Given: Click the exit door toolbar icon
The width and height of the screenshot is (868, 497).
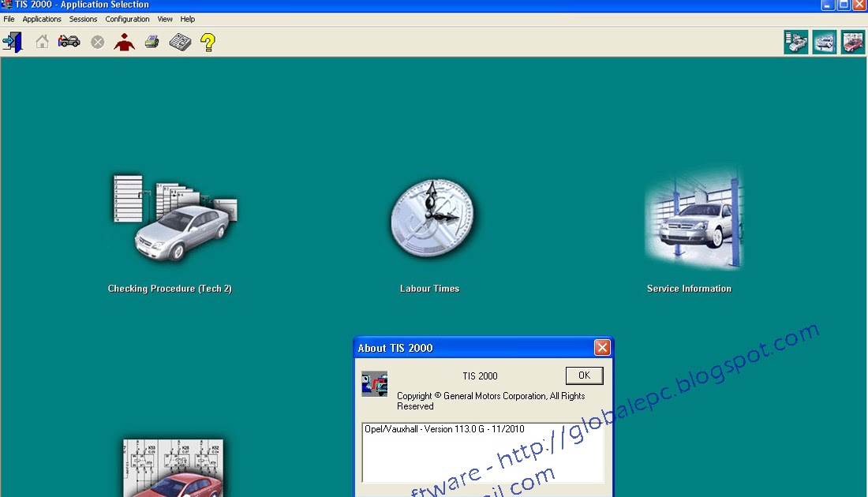Looking at the screenshot, I should coord(13,42).
